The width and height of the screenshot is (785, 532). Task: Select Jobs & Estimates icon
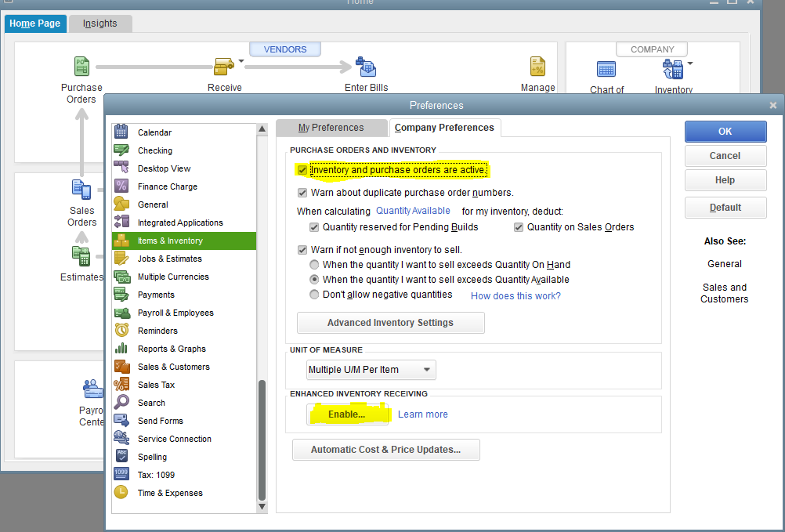pyautogui.click(x=121, y=259)
